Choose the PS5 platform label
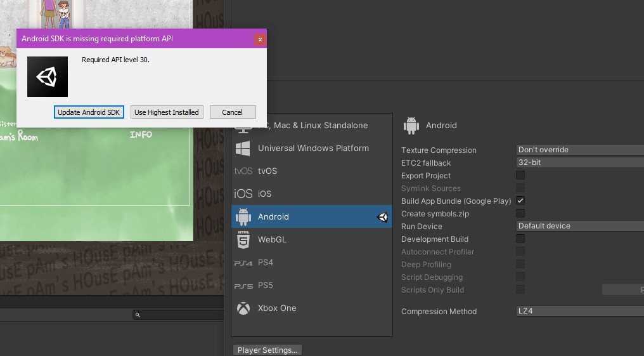This screenshot has height=356, width=644. pos(266,285)
